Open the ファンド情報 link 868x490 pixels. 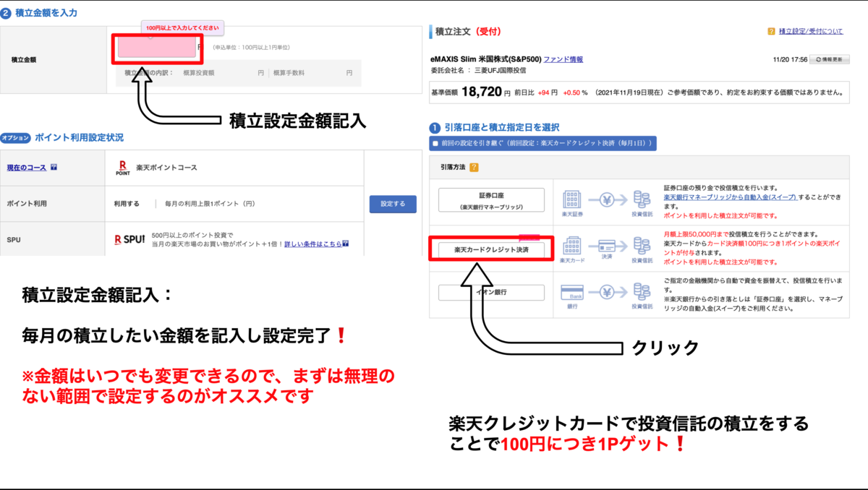coord(563,59)
